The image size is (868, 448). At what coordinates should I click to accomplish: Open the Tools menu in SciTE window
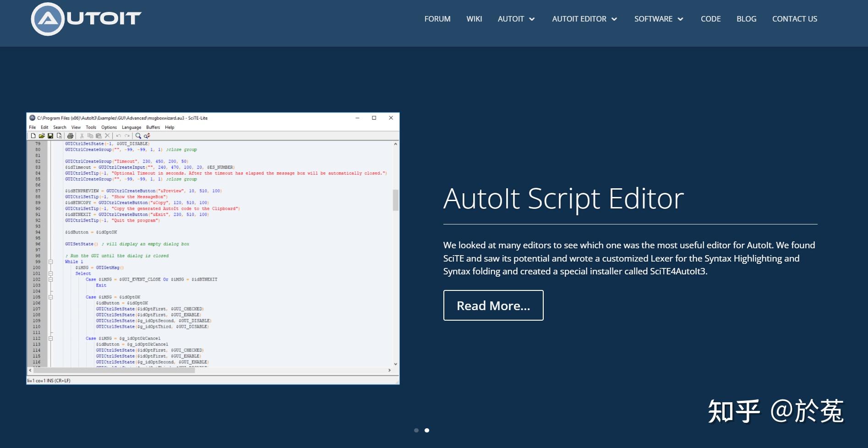point(91,127)
